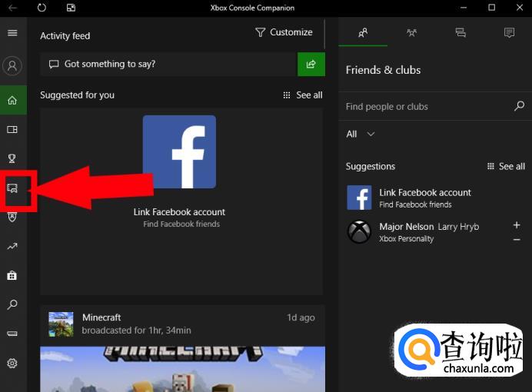Open Captures icon in sidebar

12,188
